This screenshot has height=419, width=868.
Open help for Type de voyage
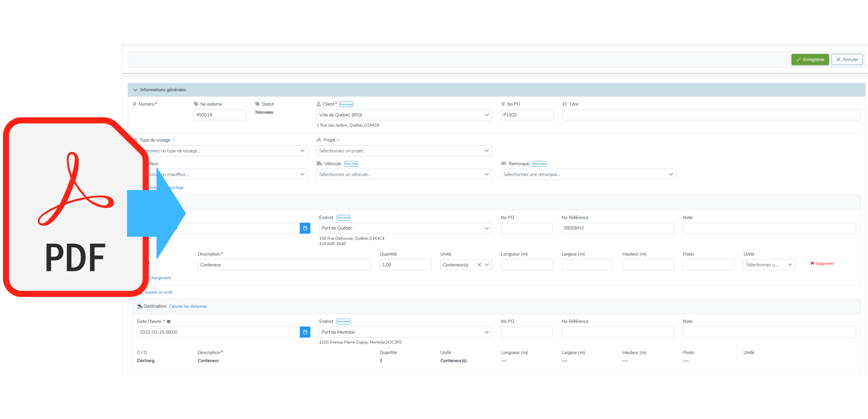tap(173, 140)
